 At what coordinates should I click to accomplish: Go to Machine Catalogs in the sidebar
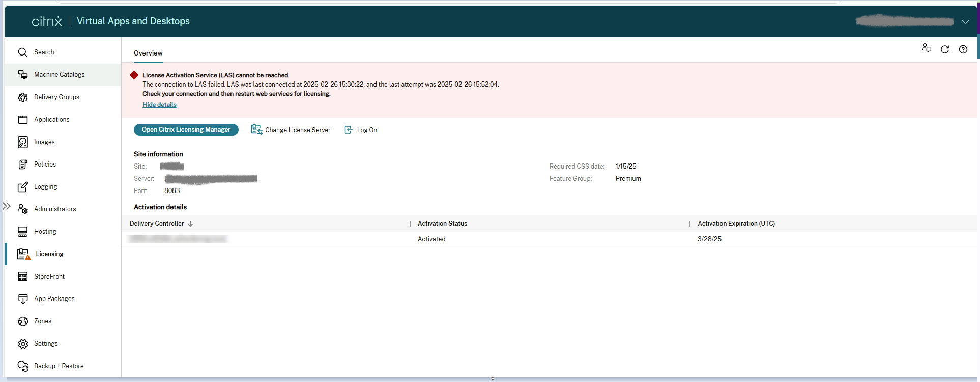[x=60, y=75]
